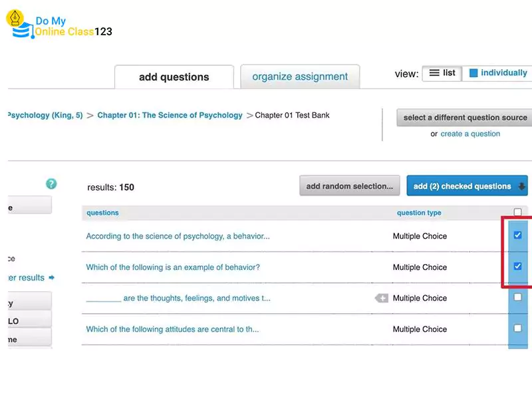532x399 pixels.
Task: Click Multiple Choice type in the 'attitudes are central' row
Action: [x=420, y=329]
